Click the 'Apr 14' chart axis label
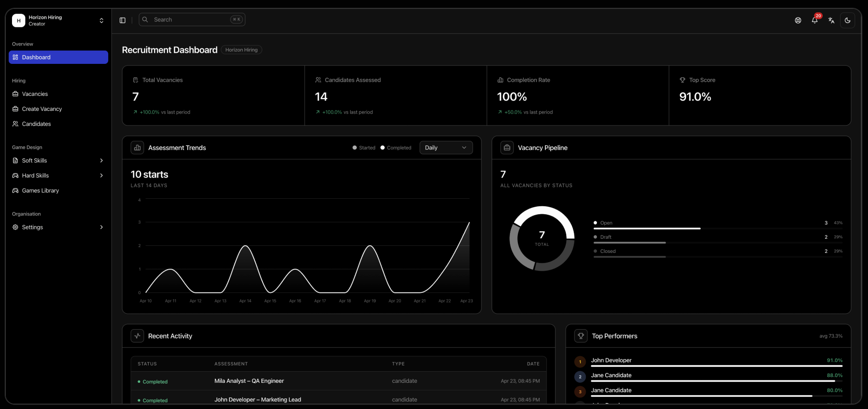 point(245,301)
